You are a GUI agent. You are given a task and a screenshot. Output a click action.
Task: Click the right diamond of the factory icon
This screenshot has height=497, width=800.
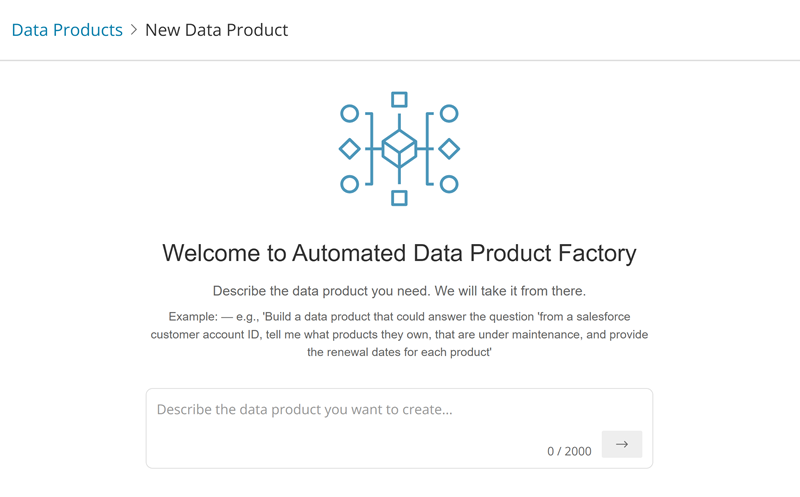click(x=449, y=149)
